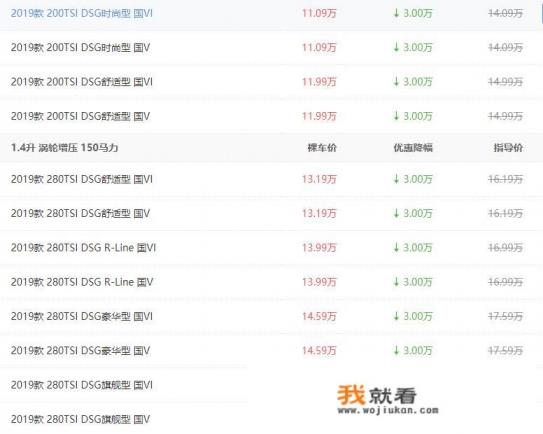Open the 2019款 280TSI DSG豪华型 国V model
This screenshot has height=434, width=543.
pos(80,351)
